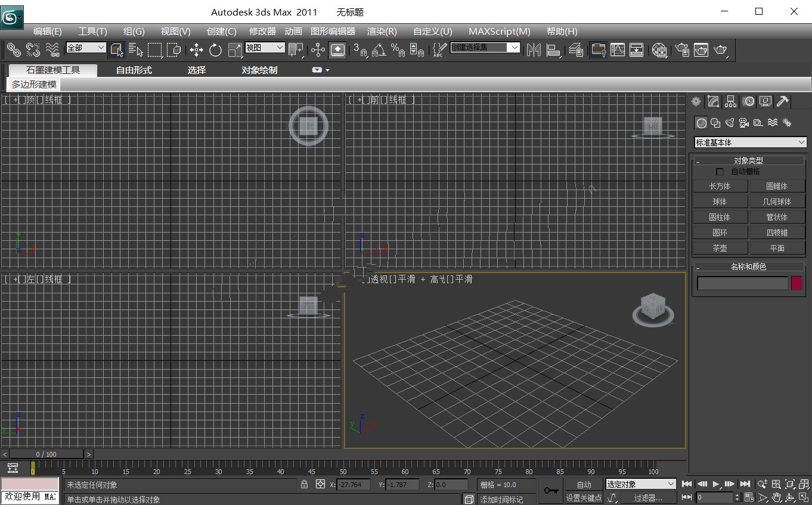Click the Align tool icon
Viewport: 812px width, 505px height.
553,50
